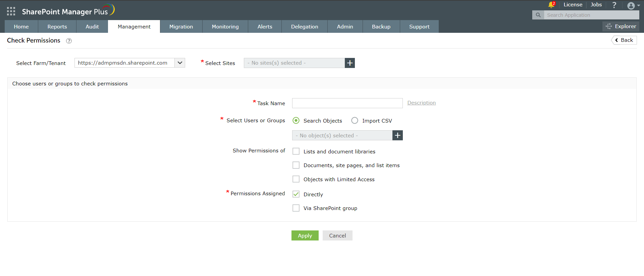Open the Alerts tab
The height and width of the screenshot is (276, 644).
265,26
